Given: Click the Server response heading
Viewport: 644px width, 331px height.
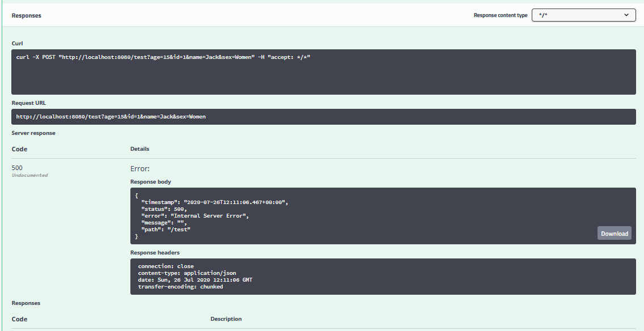Looking at the screenshot, I should click(33, 133).
